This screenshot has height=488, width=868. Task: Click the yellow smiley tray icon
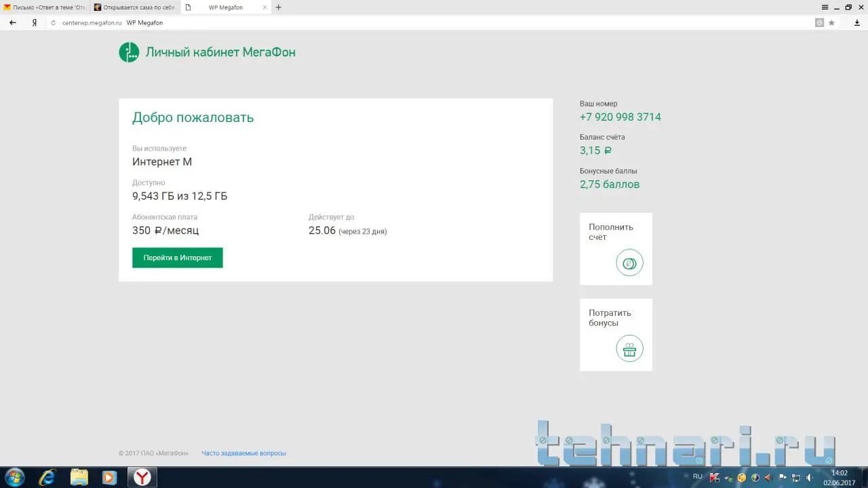[742, 477]
